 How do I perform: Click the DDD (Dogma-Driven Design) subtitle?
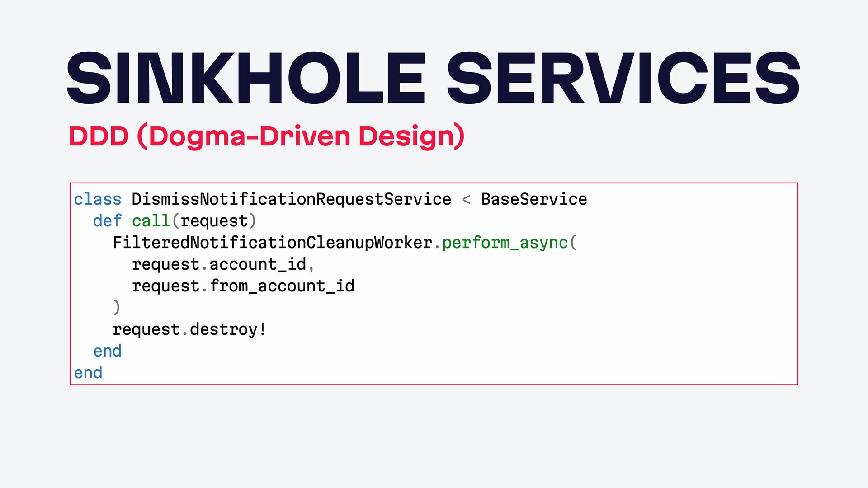pos(267,136)
